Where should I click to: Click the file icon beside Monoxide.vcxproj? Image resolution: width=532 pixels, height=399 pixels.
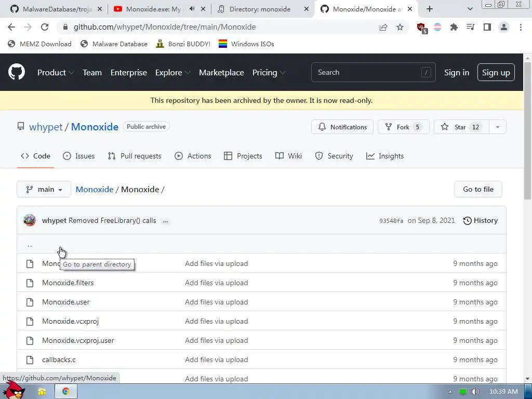(30, 321)
